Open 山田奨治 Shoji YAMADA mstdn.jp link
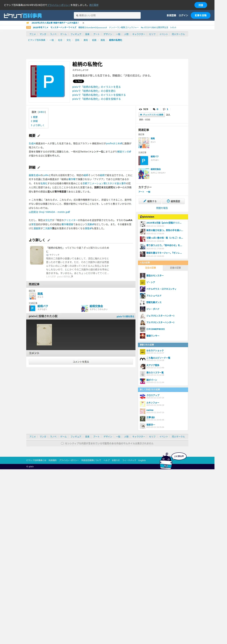 [49, 212]
